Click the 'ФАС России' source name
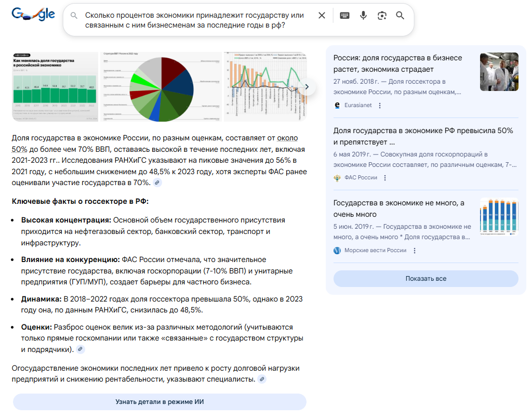This screenshot has width=532, height=418. [361, 178]
